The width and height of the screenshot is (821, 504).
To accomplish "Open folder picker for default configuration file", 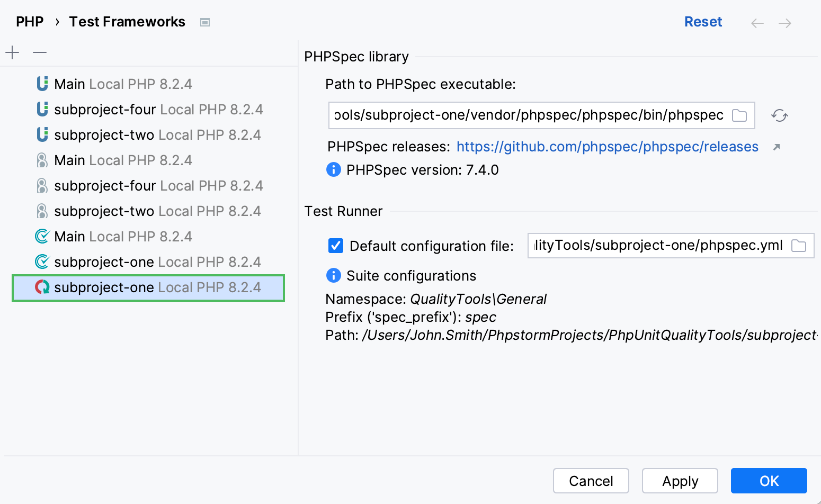I will click(x=800, y=245).
